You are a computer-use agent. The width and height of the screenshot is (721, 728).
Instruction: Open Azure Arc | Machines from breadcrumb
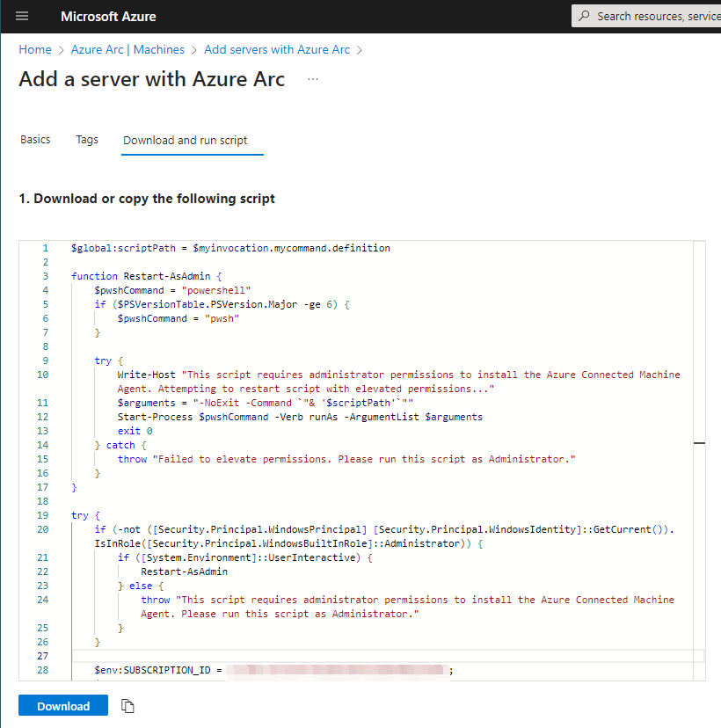coord(127,49)
